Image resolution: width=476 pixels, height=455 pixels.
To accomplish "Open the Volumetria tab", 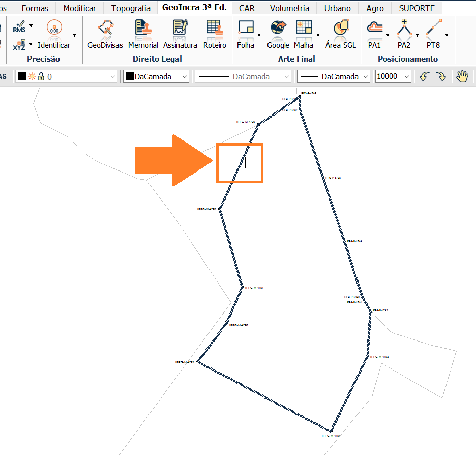I will pyautogui.click(x=289, y=8).
